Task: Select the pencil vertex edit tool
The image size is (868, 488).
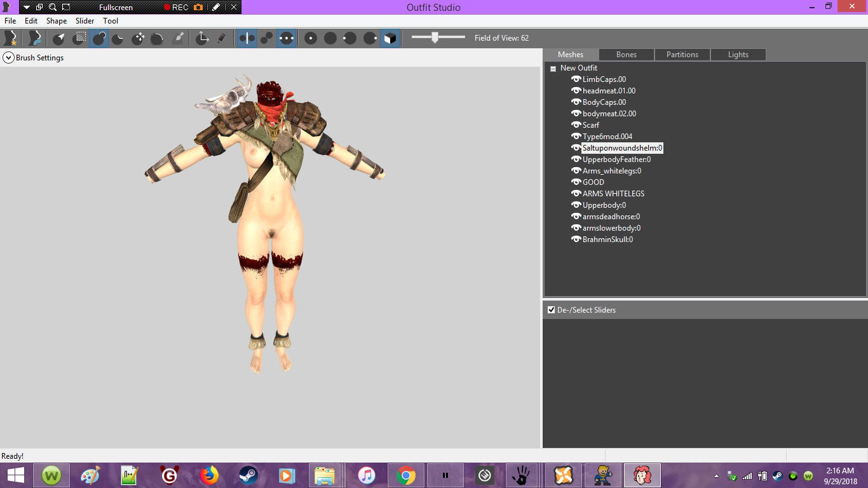Action: pyautogui.click(x=221, y=38)
